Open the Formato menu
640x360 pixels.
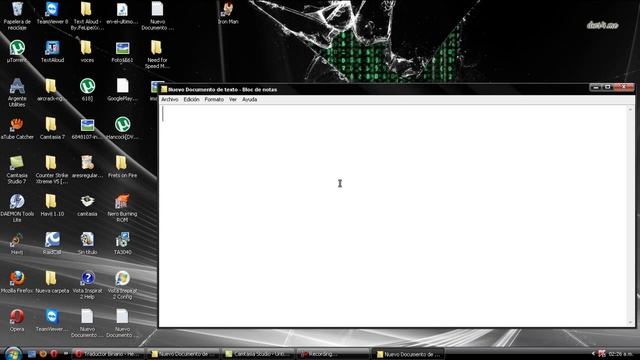[x=214, y=100]
